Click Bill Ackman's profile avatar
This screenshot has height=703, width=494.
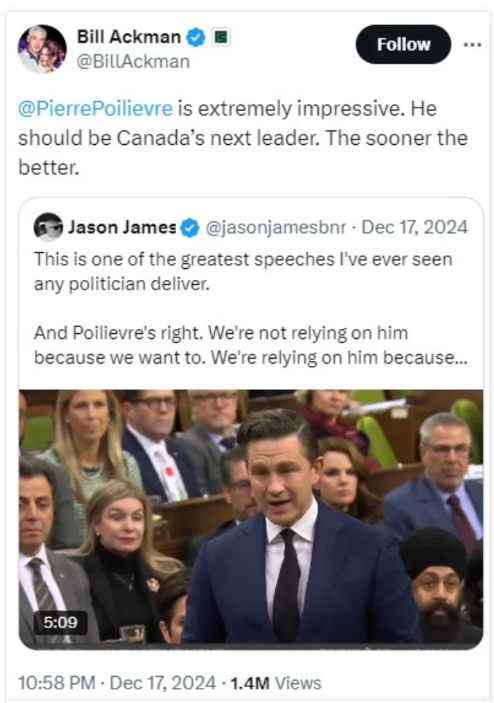pos(42,49)
